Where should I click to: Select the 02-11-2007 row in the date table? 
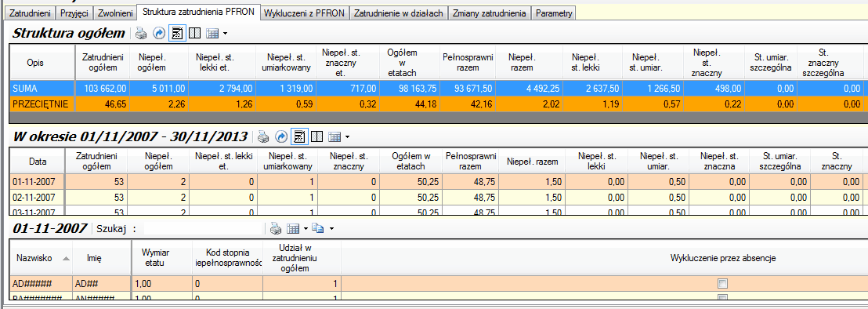point(436,196)
